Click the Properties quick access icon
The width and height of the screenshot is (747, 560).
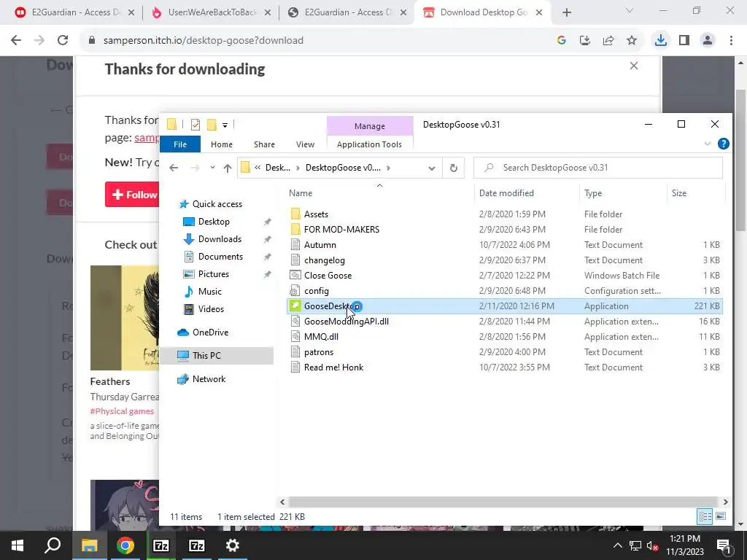196,125
